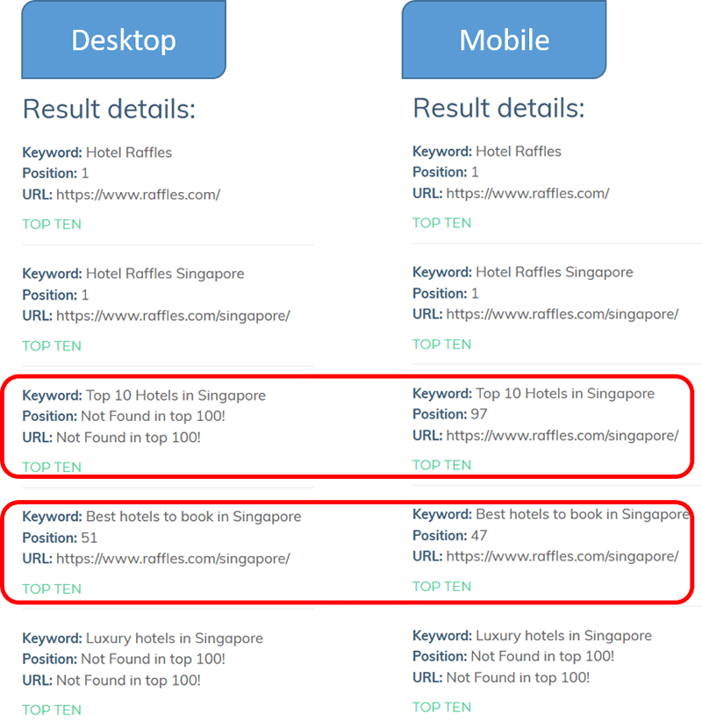This screenshot has height=728, width=702.
Task: Open TOP TEN under Hotel Raffles Singapore mobile entry
Action: coord(441,344)
